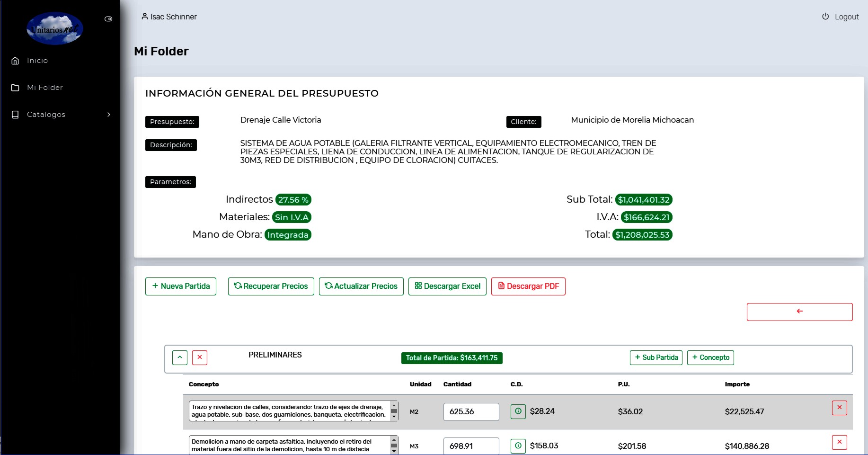Screen dimensions: 868x455
Task: Click the P.U. value $201.58
Action: coord(632,446)
